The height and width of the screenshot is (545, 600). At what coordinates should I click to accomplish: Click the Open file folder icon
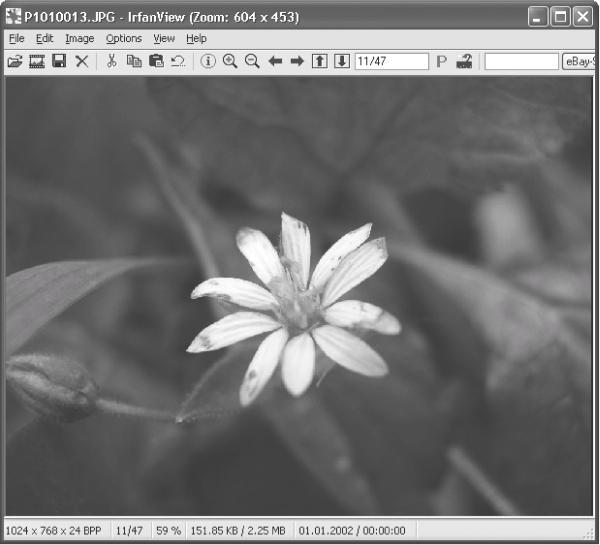(15, 61)
